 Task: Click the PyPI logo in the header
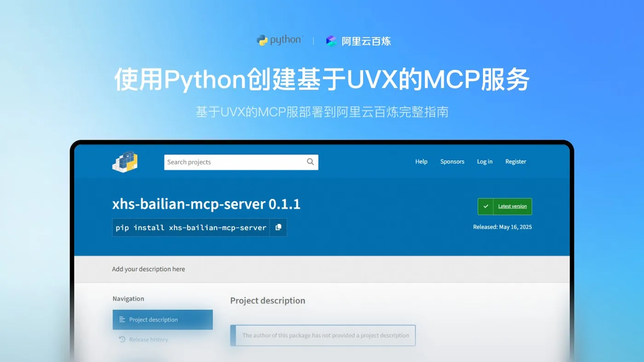[x=125, y=162]
